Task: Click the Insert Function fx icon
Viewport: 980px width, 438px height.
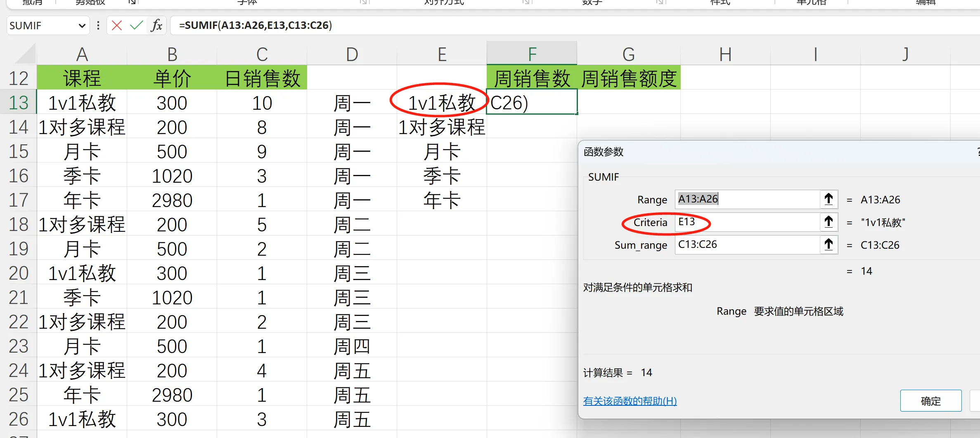Action: pyautogui.click(x=156, y=25)
